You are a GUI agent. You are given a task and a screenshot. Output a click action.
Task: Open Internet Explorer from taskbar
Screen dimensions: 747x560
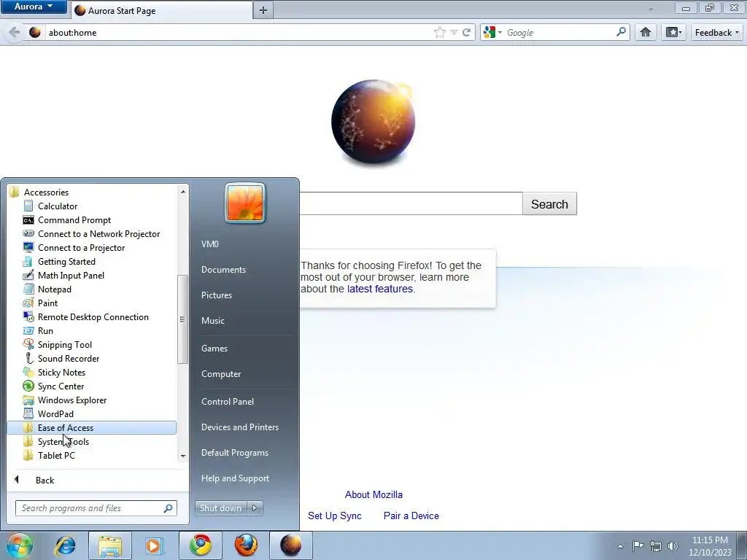coord(65,545)
